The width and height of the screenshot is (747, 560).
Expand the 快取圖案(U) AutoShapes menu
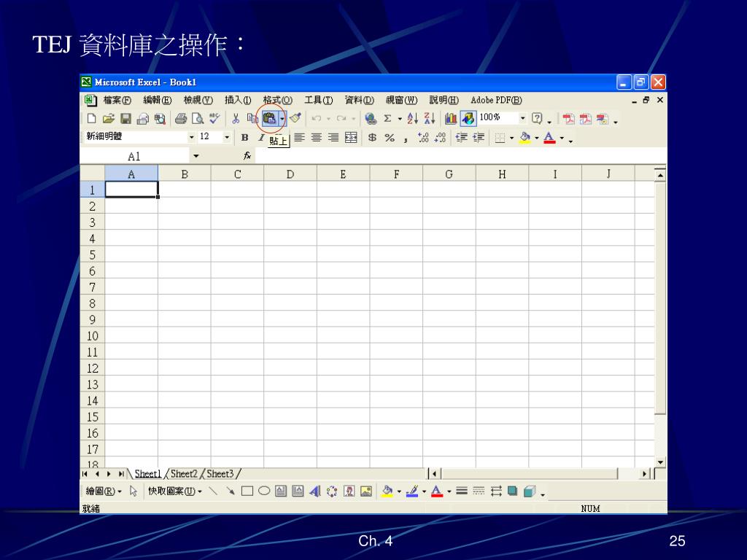[175, 491]
